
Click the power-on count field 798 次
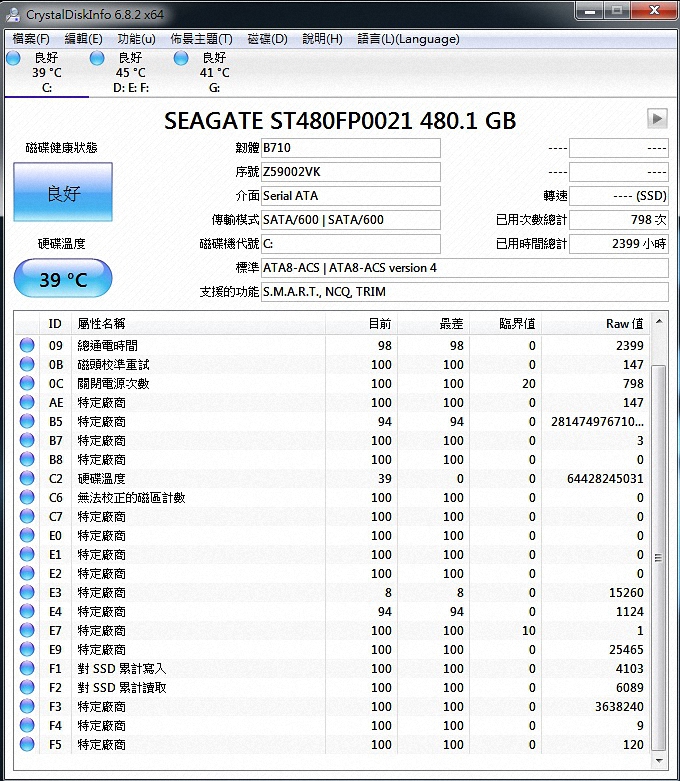tap(619, 220)
